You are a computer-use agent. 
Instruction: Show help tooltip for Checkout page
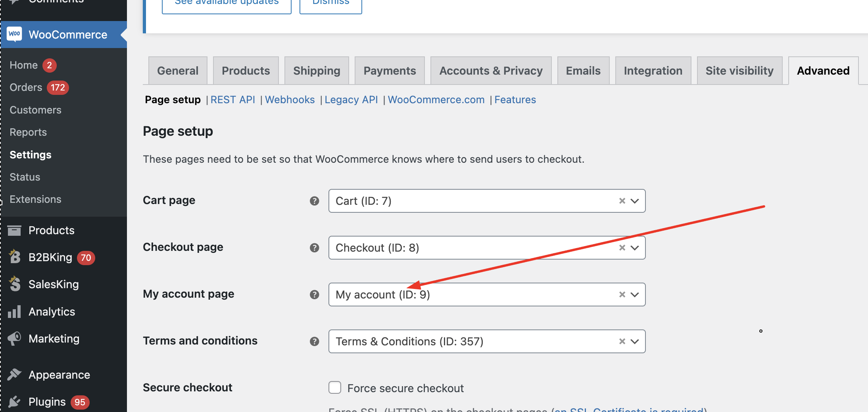(x=315, y=248)
